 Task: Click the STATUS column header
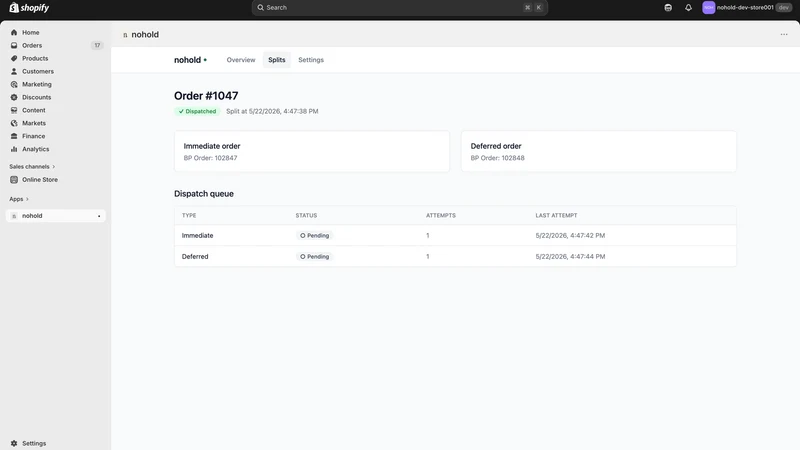tap(306, 215)
